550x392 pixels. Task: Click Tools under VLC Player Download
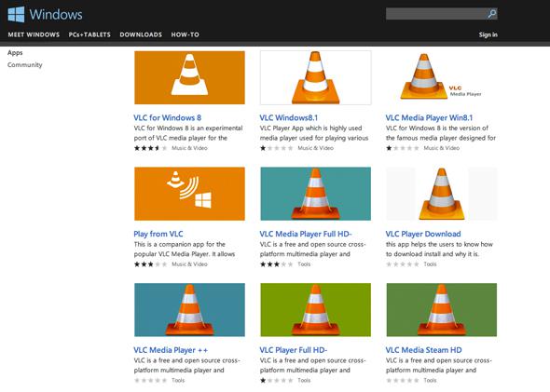(x=430, y=264)
